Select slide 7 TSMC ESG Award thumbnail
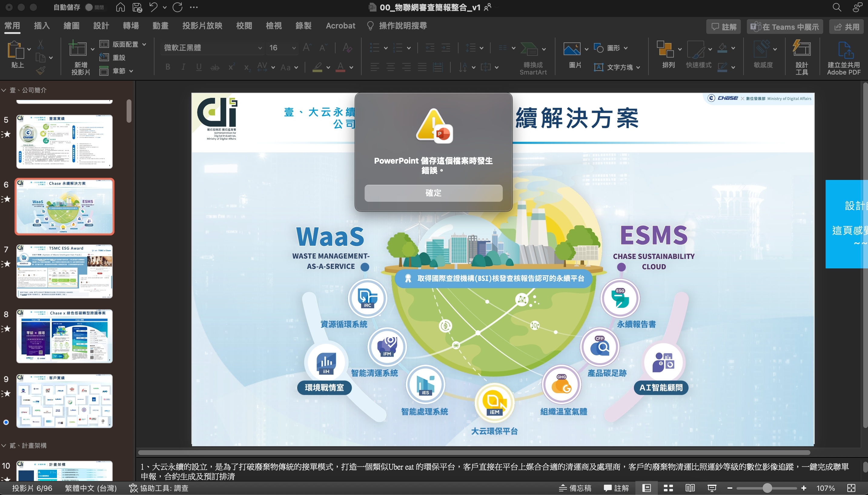Screen dimensions: 868x495 click(x=65, y=271)
